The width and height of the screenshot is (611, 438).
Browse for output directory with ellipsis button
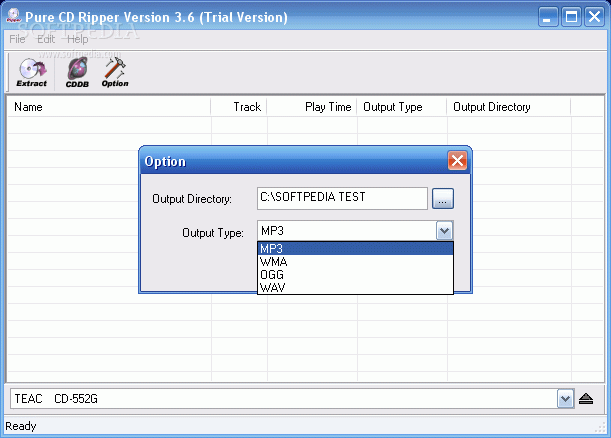[x=443, y=198]
